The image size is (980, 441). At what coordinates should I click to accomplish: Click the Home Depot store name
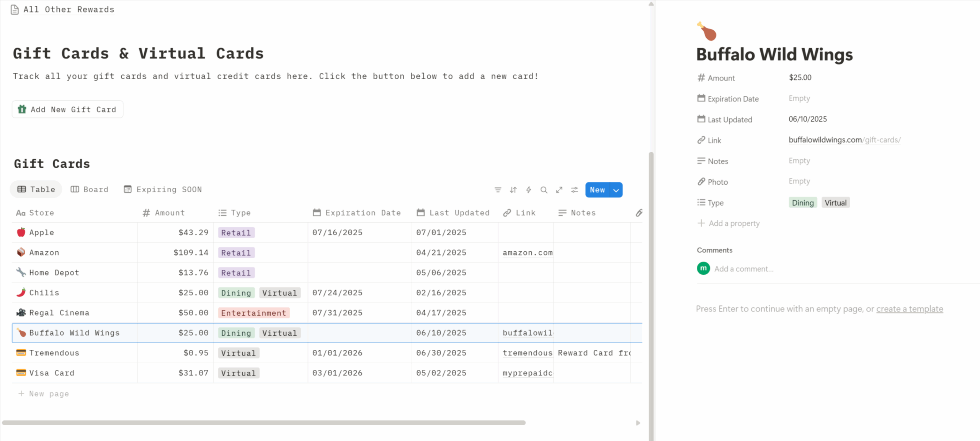54,272
